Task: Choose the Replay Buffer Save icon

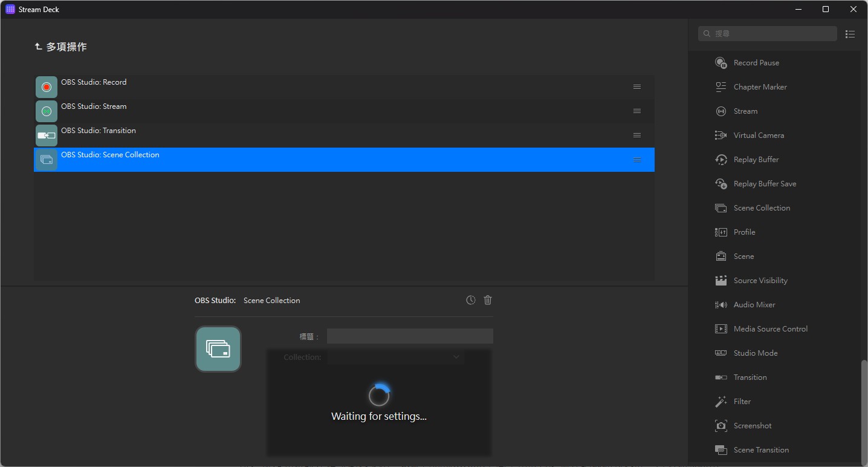Action: point(721,184)
